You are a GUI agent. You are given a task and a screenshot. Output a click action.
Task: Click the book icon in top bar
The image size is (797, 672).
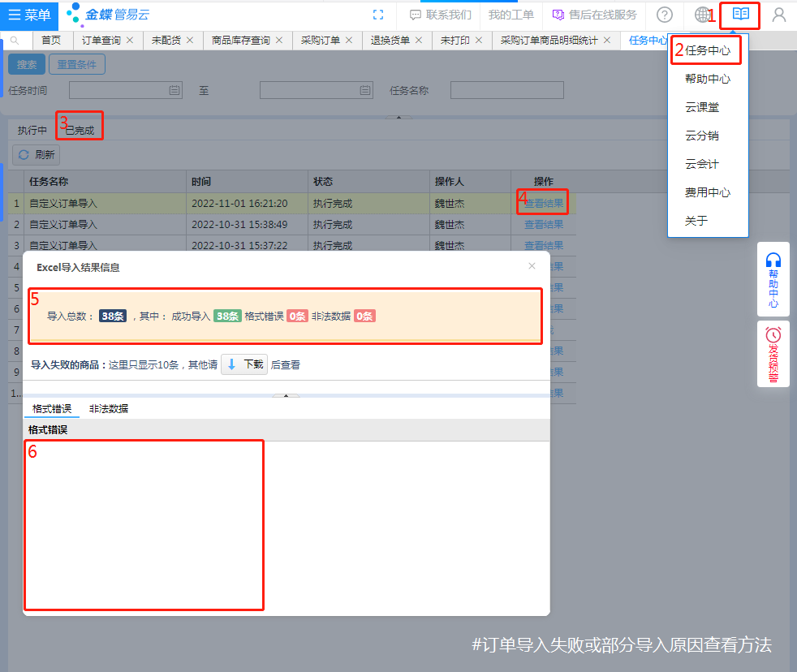(x=740, y=15)
